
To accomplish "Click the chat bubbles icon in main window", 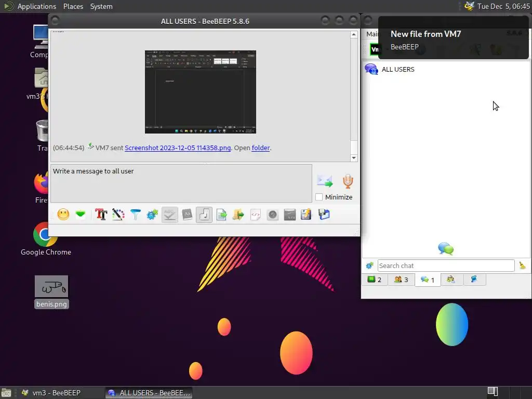I will (446, 249).
